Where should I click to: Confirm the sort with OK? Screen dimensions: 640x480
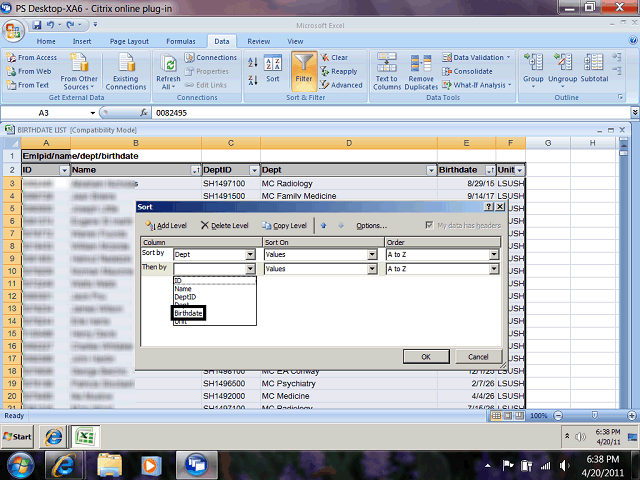[x=426, y=357]
